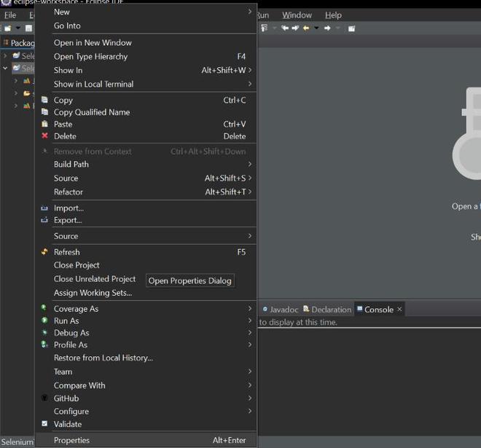The height and width of the screenshot is (448, 481).
Task: Click the Import icon
Action: coord(45,208)
